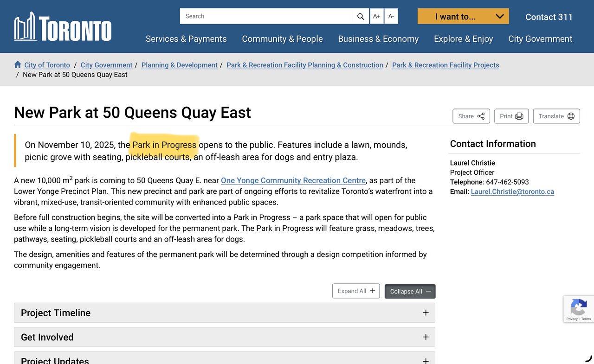Expand the Project Timeline section
The width and height of the screenshot is (594, 364).
point(224,313)
